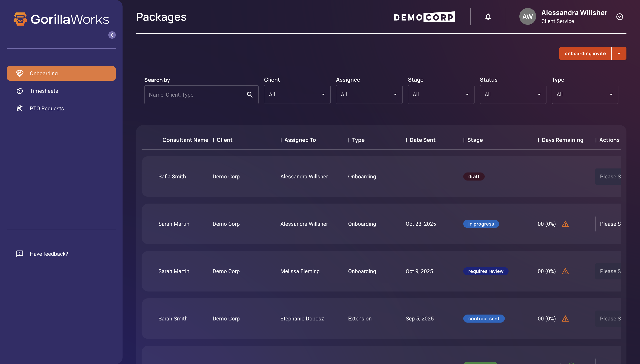Open the Status filter dropdown
Screen dimensions: 640x364
pos(513,94)
